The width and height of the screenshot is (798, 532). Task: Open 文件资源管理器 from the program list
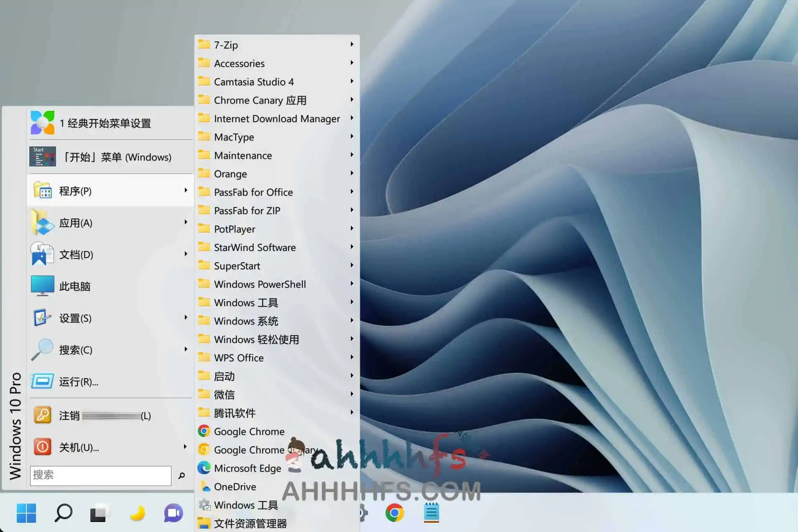pos(250,523)
